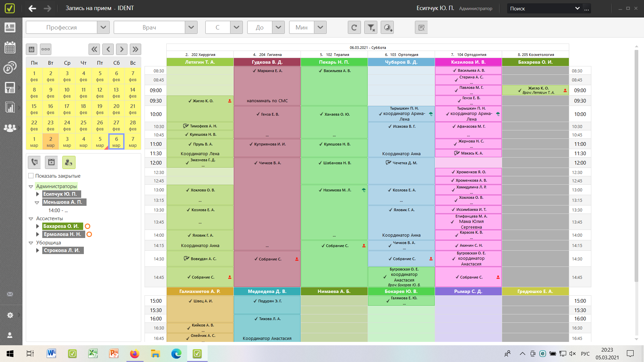
Task: Select 5 мар in the mini calendar
Action: tap(100, 141)
